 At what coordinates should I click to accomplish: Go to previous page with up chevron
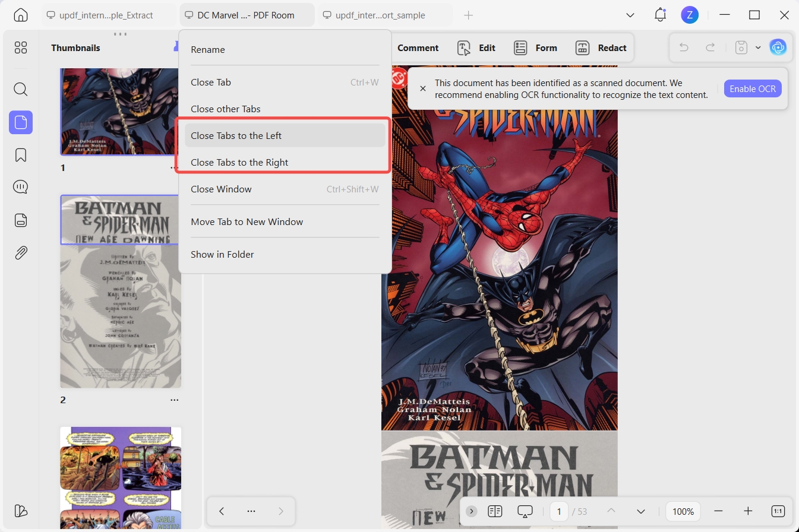coord(611,511)
